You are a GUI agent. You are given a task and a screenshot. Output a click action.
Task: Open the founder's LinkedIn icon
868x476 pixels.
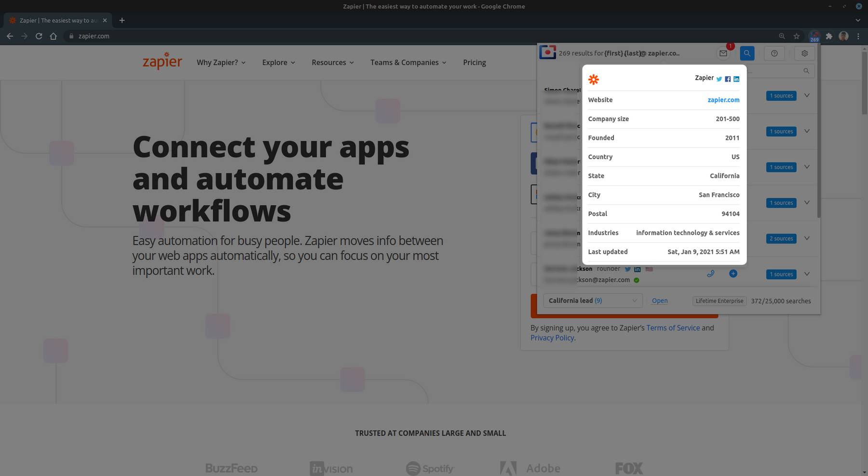tap(637, 269)
